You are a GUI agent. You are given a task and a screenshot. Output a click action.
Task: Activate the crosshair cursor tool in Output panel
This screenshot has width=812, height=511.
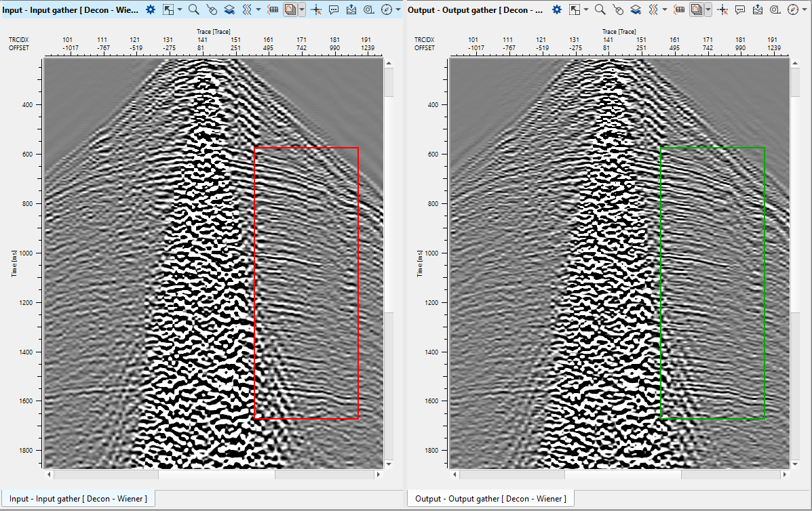(722, 9)
